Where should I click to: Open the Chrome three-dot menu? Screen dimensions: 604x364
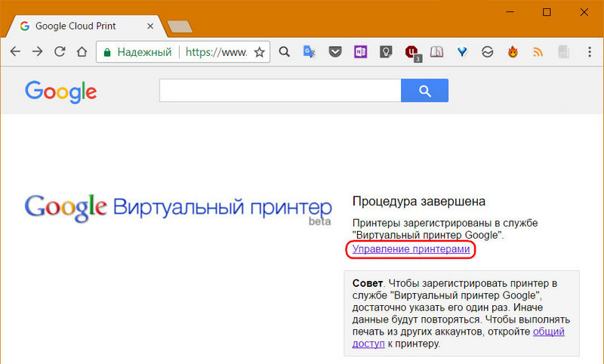pos(590,51)
